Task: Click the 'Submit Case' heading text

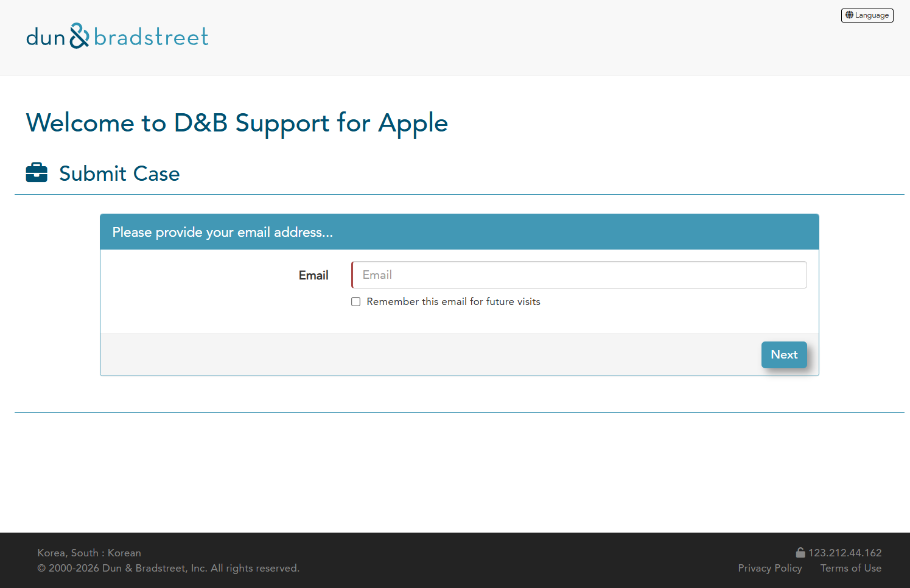Action: coord(119,173)
